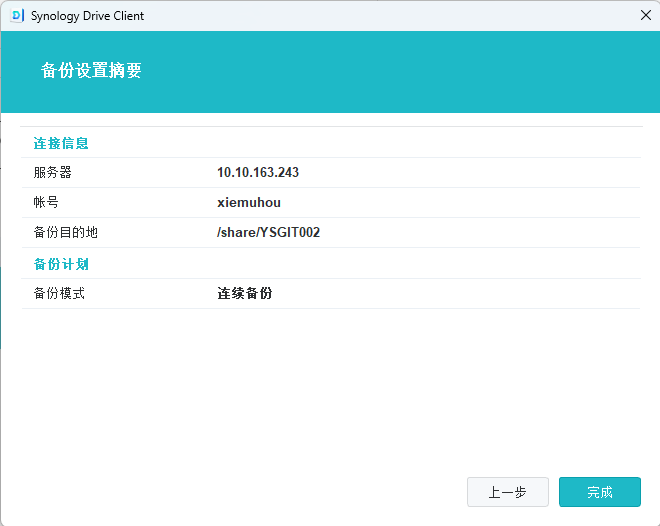Click the 服务器 row label
This screenshot has height=526, width=660.
click(x=53, y=172)
